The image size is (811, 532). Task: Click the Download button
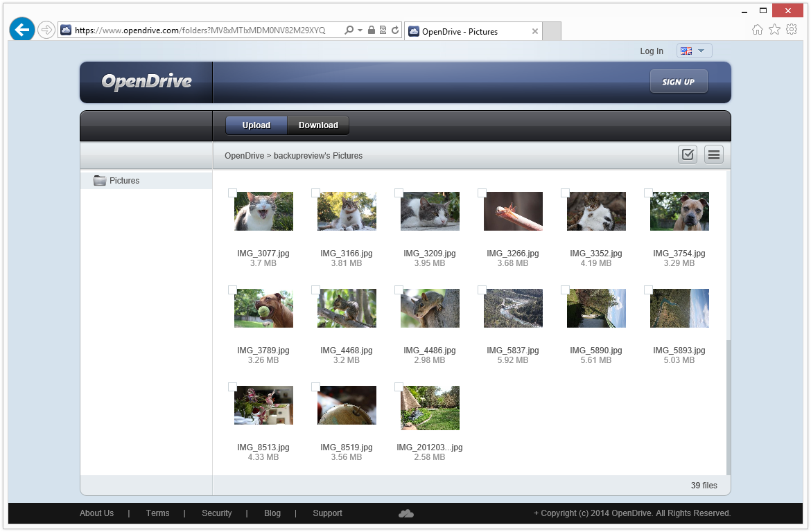coord(318,125)
